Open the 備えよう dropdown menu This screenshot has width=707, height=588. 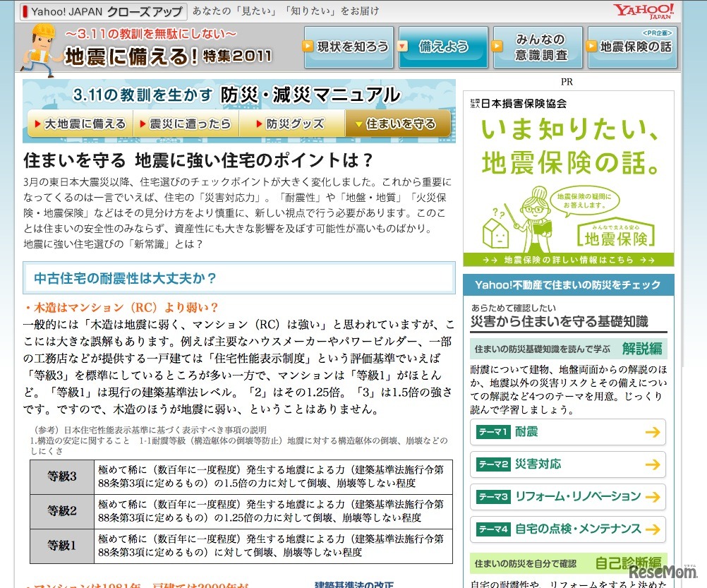[442, 46]
